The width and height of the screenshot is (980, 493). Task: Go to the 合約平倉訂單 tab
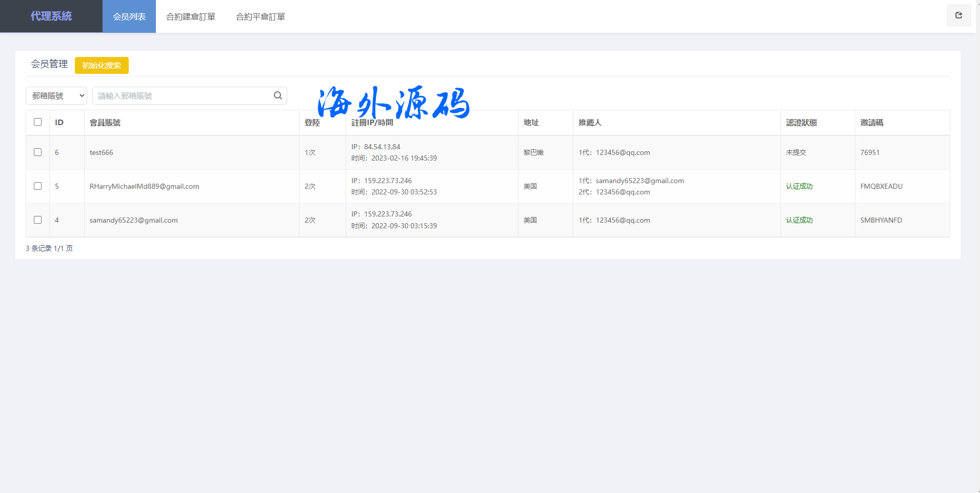261,16
